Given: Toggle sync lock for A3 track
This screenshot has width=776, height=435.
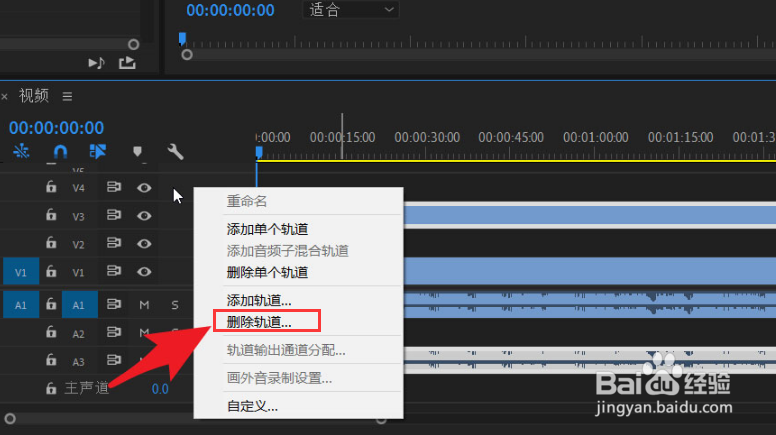Looking at the screenshot, I should pyautogui.click(x=114, y=360).
